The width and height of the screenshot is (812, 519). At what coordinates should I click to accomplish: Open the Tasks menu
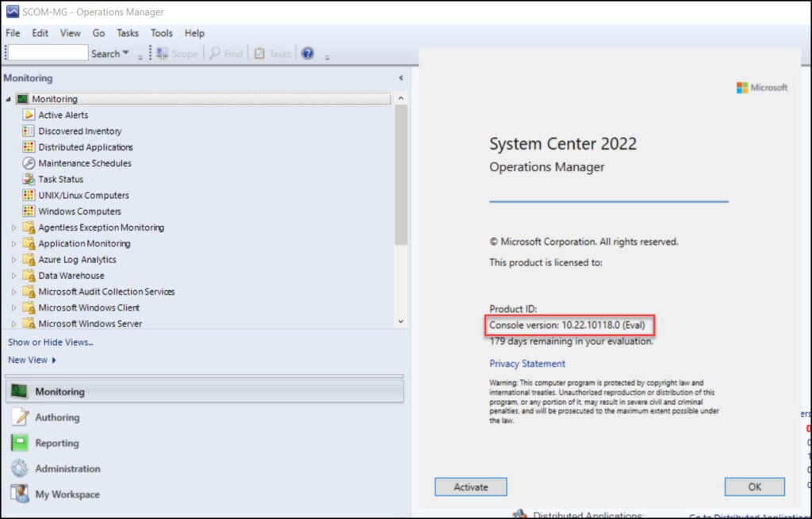click(x=128, y=33)
